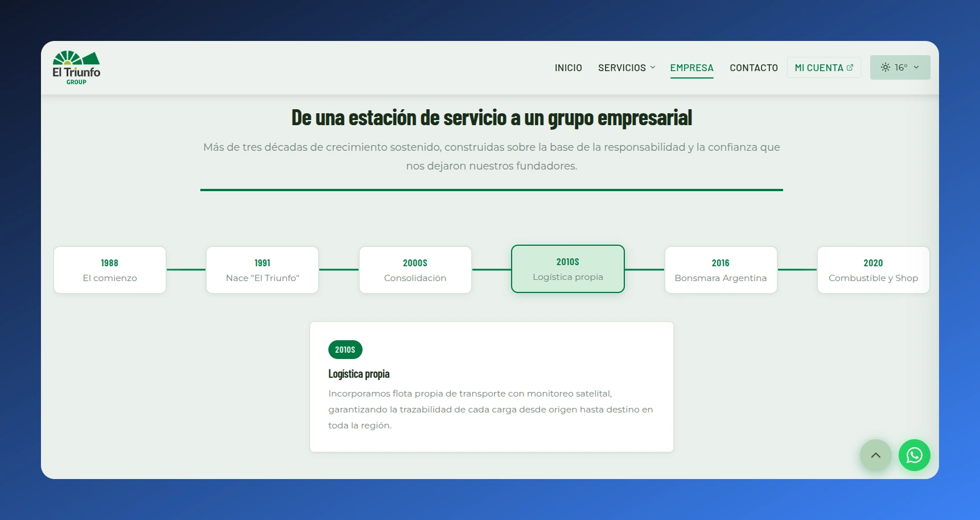Select the 2000s Consolidación milestone

coord(415,270)
